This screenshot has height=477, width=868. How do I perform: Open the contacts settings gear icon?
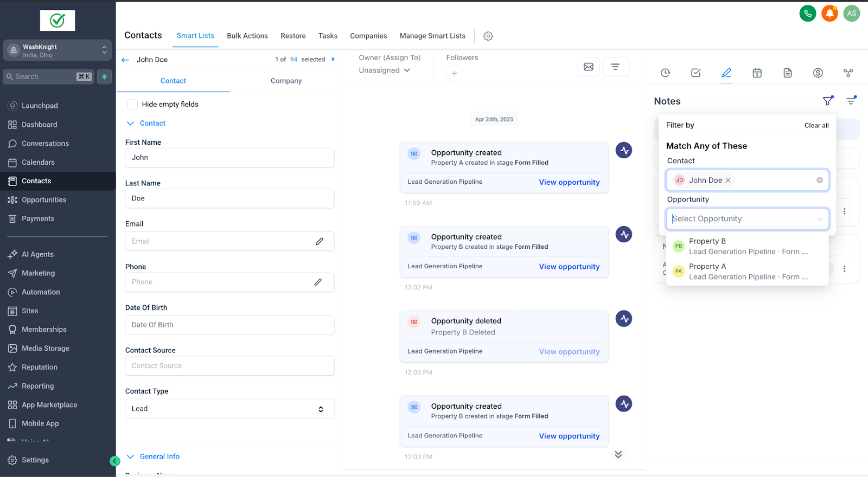pyautogui.click(x=488, y=36)
